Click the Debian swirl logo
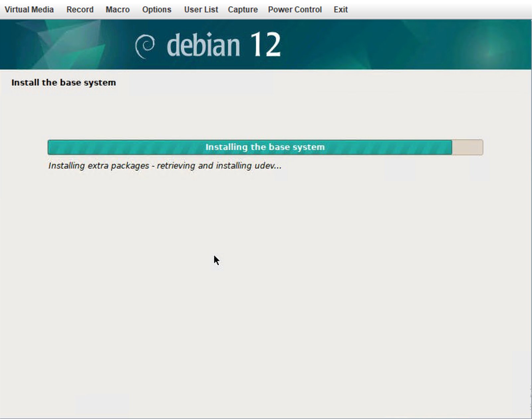532x419 pixels. (x=145, y=46)
